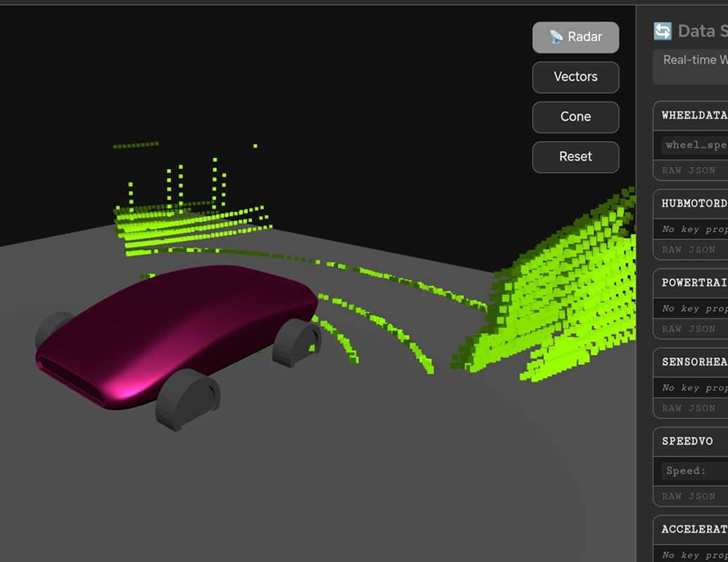Toggle the Cone display button
This screenshot has height=562, width=728.
(x=575, y=117)
